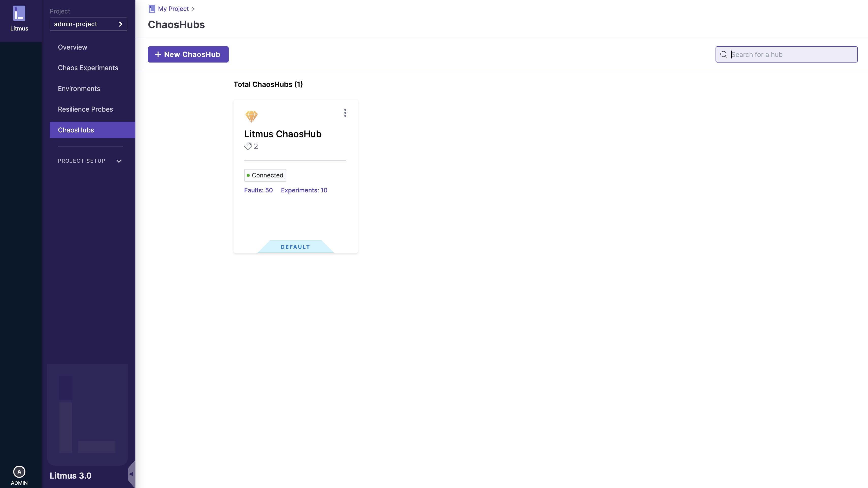868x488 pixels.
Task: Open the admin-project selector
Action: tap(88, 24)
